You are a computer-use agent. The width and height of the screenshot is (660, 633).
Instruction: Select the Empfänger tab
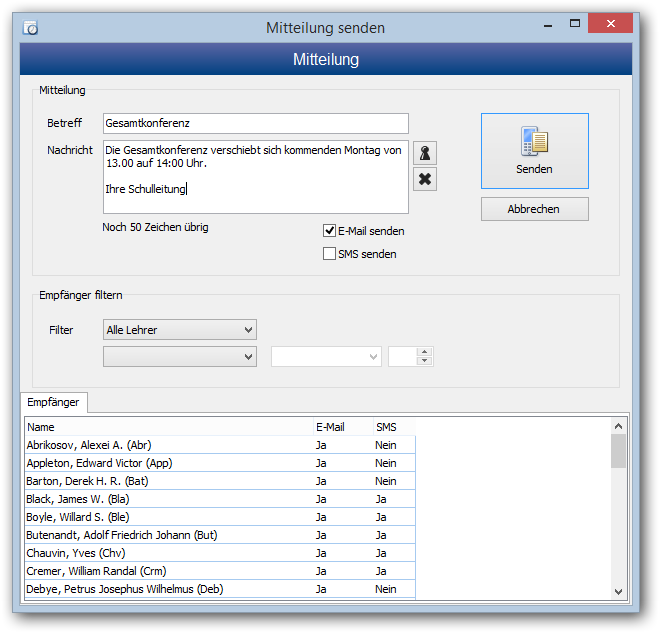(x=53, y=402)
